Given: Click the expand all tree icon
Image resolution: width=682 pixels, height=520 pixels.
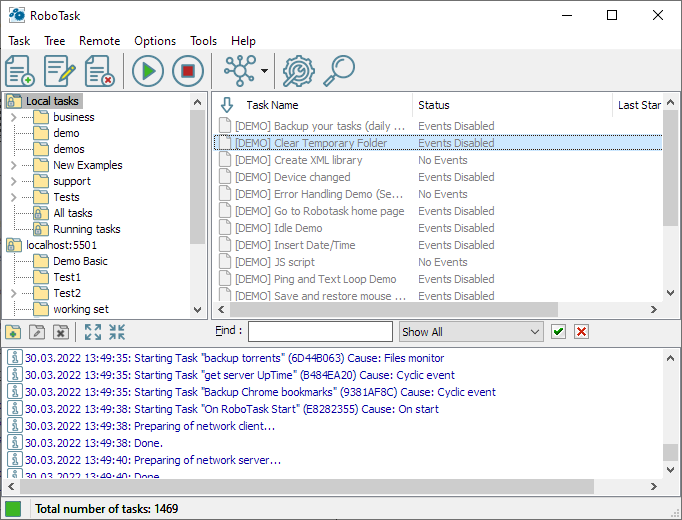Looking at the screenshot, I should [x=93, y=332].
